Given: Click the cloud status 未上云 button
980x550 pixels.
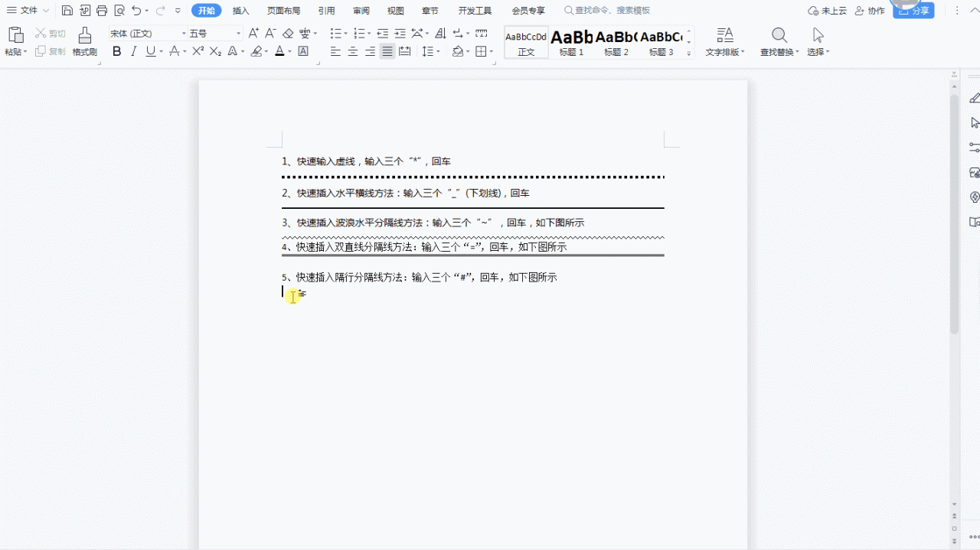Looking at the screenshot, I should (828, 11).
